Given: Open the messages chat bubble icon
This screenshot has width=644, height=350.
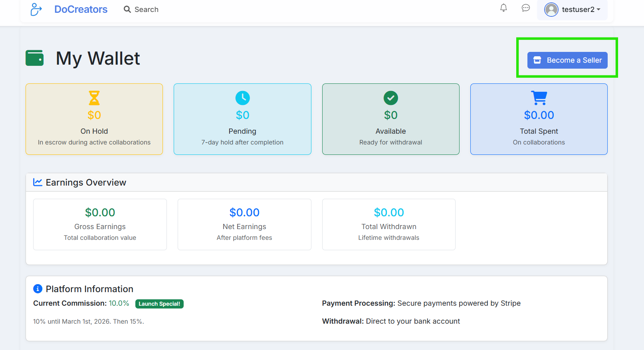Looking at the screenshot, I should 526,8.
